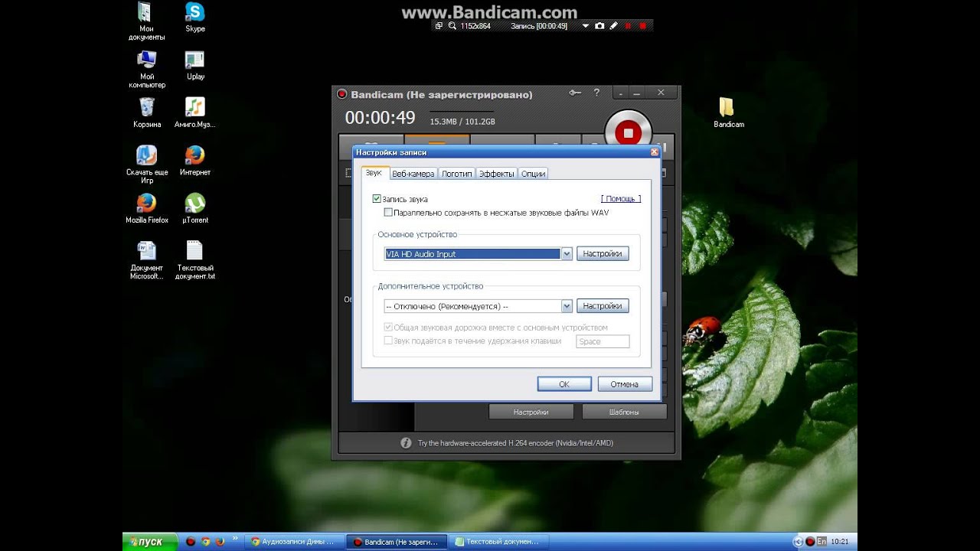This screenshot has width=980, height=551.
Task: Click Space hotkey input field
Action: click(603, 341)
